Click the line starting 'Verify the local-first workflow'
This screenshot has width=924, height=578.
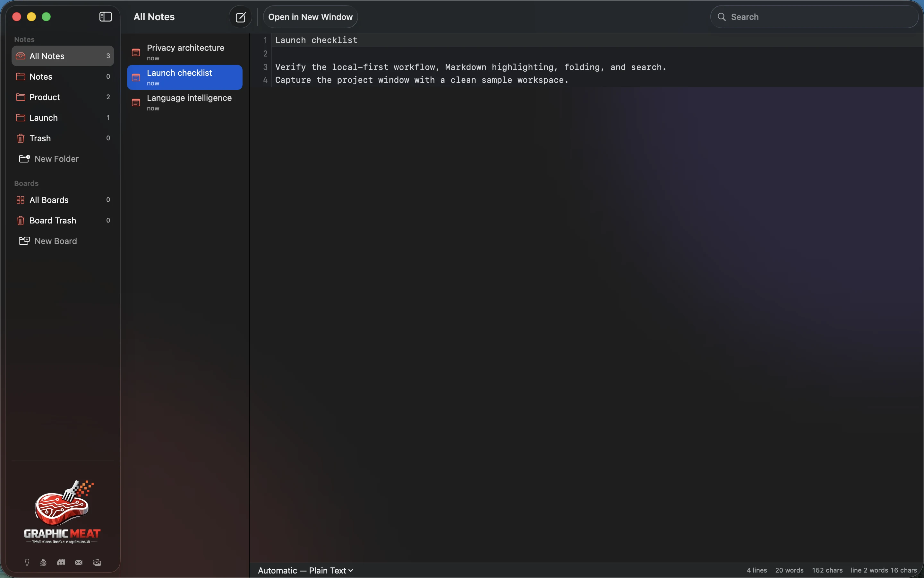click(x=471, y=67)
